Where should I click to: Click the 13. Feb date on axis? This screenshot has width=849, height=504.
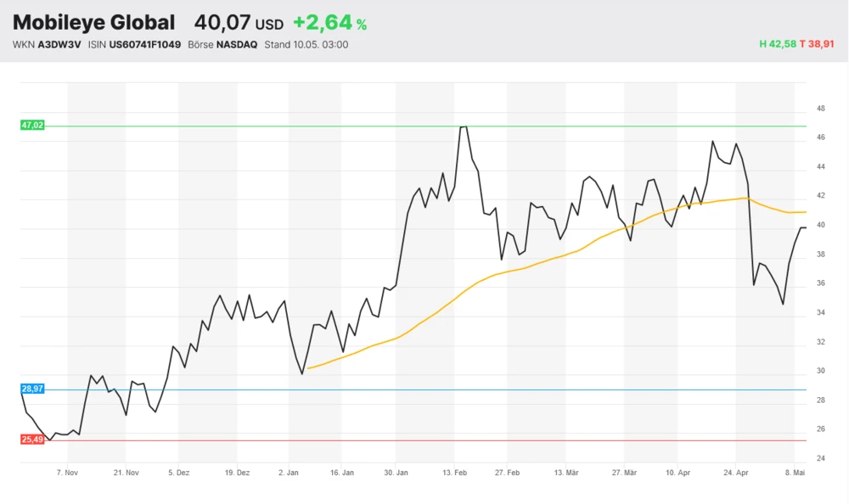455,473
